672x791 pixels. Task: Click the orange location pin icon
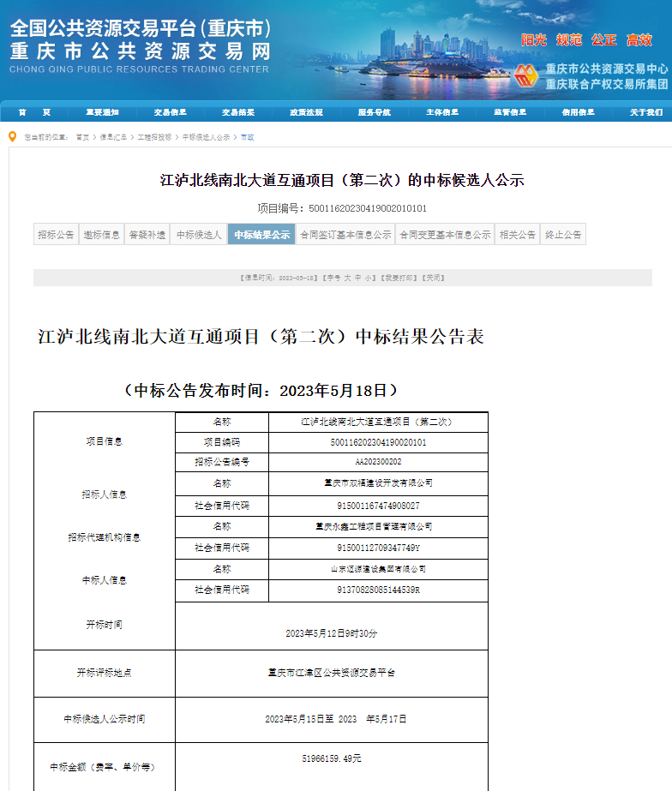[x=13, y=137]
